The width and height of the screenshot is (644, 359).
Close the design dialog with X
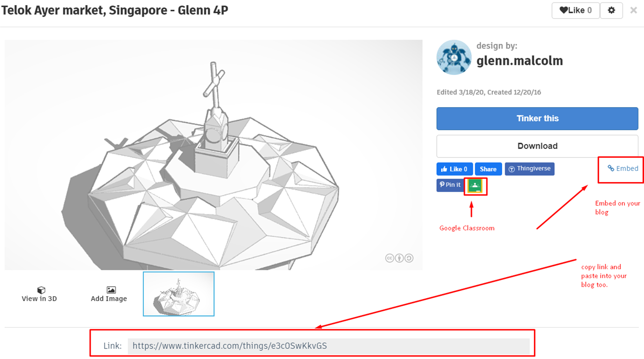pyautogui.click(x=633, y=10)
